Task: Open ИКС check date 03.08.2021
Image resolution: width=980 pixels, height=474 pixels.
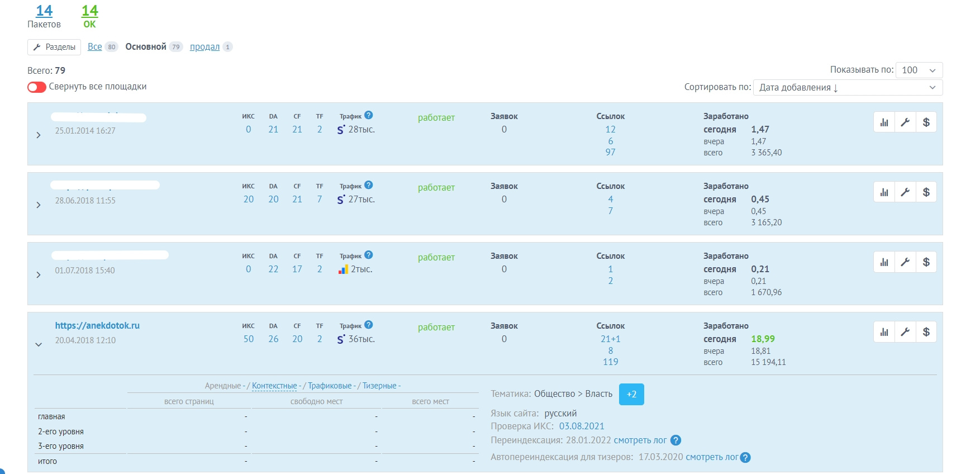Action: (582, 426)
